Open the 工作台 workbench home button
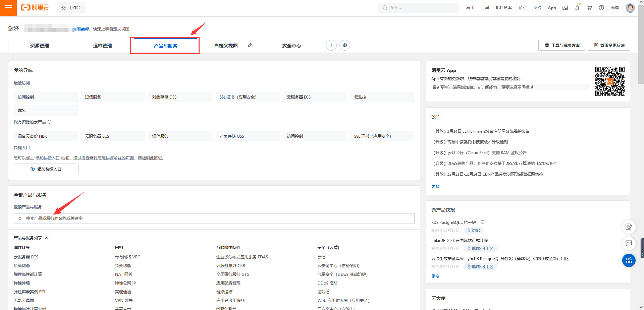This screenshot has height=310, width=644. (x=71, y=8)
